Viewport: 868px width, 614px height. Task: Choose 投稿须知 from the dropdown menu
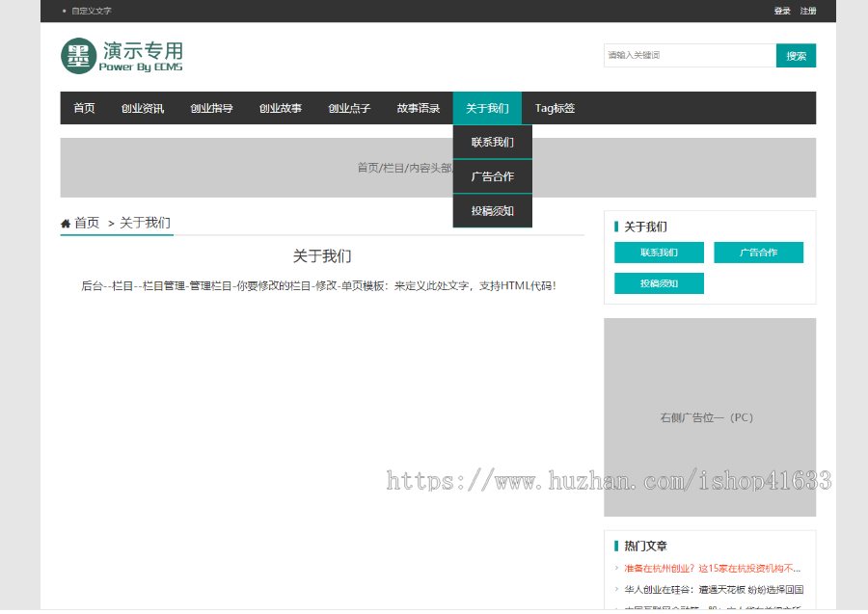(x=492, y=211)
